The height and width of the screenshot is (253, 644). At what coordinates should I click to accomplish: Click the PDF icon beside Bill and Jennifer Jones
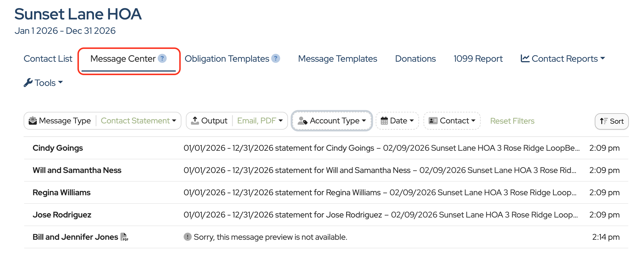pos(124,237)
